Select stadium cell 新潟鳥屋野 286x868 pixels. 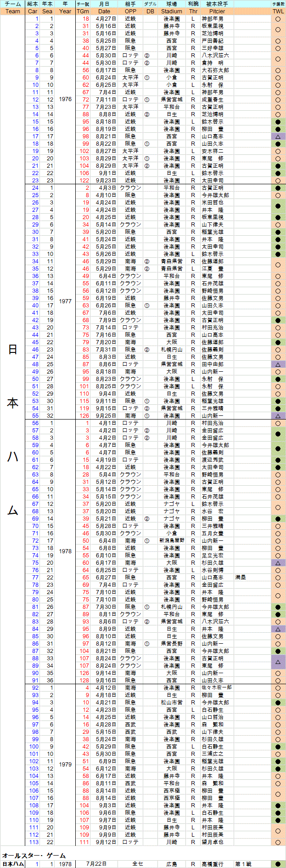(172, 541)
